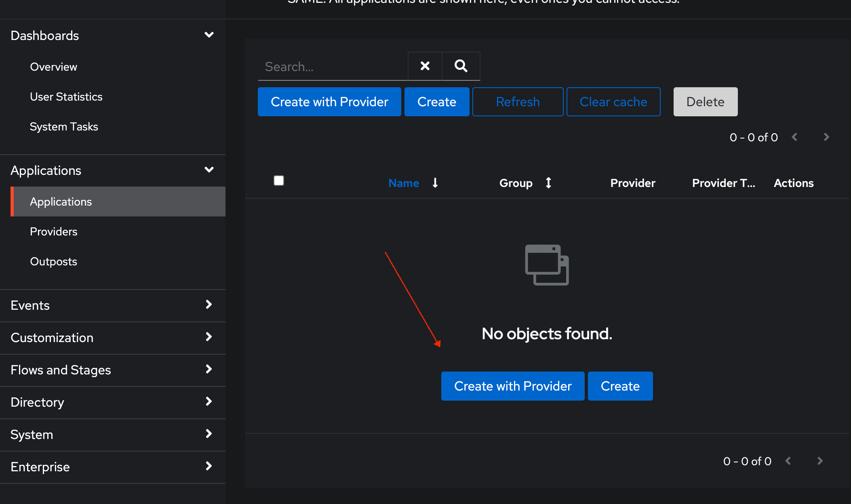The height and width of the screenshot is (504, 851).
Task: Open the Outposts page
Action: point(53,261)
